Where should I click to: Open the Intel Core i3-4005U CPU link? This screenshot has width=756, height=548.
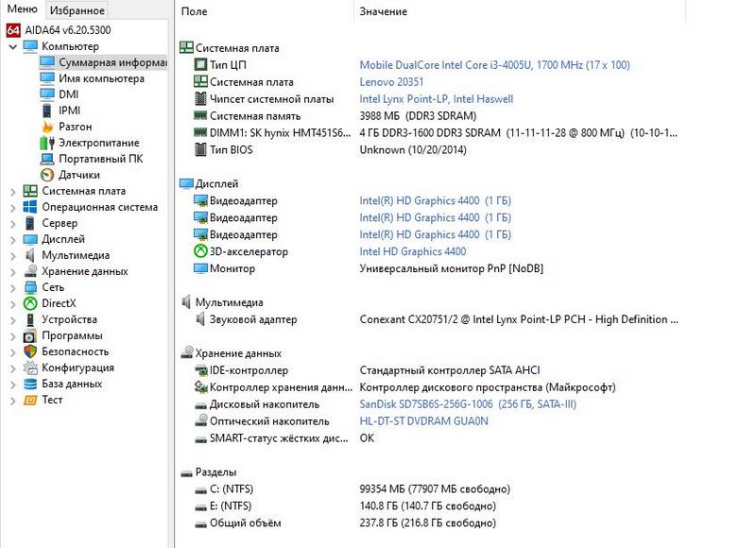[x=493, y=65]
